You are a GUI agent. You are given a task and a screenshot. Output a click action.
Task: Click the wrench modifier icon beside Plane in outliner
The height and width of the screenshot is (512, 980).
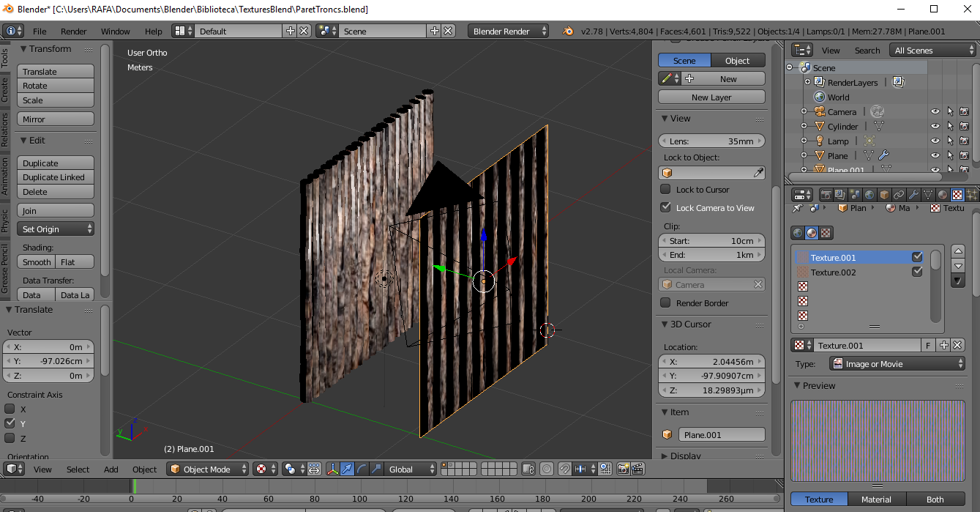[x=883, y=155]
